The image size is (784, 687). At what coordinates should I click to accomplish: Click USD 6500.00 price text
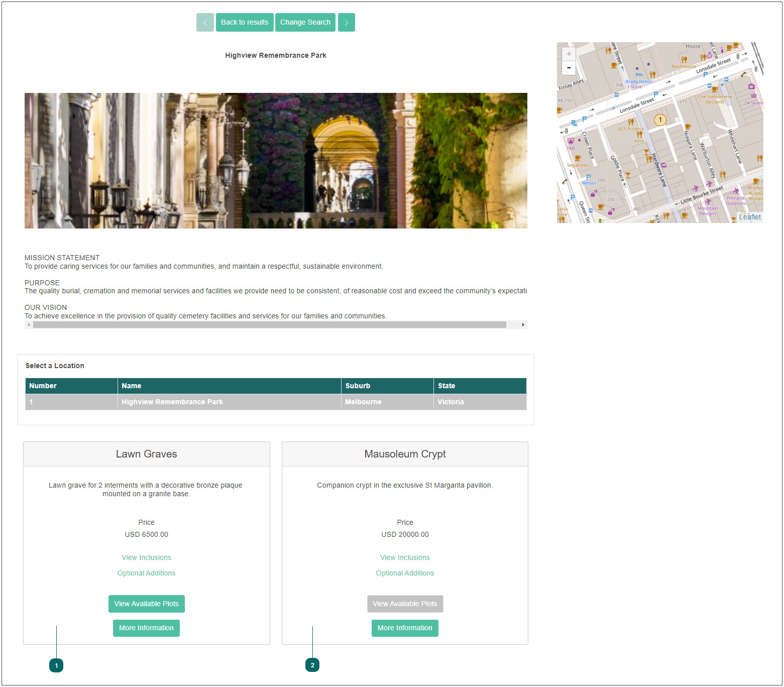(146, 534)
